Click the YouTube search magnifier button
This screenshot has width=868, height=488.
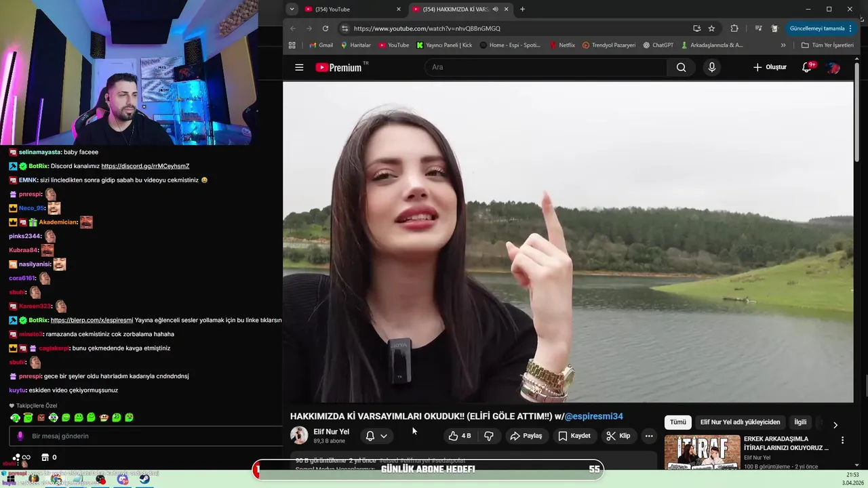(681, 67)
